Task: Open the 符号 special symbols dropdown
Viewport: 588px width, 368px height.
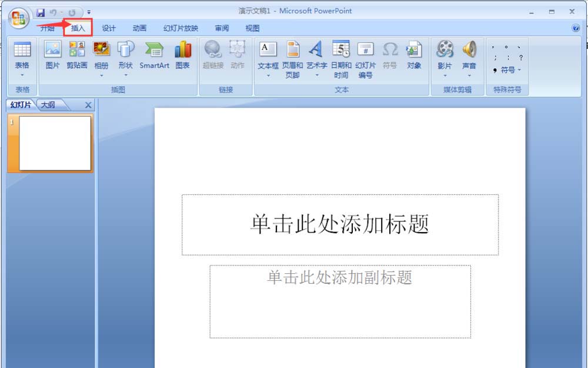Action: coord(507,70)
